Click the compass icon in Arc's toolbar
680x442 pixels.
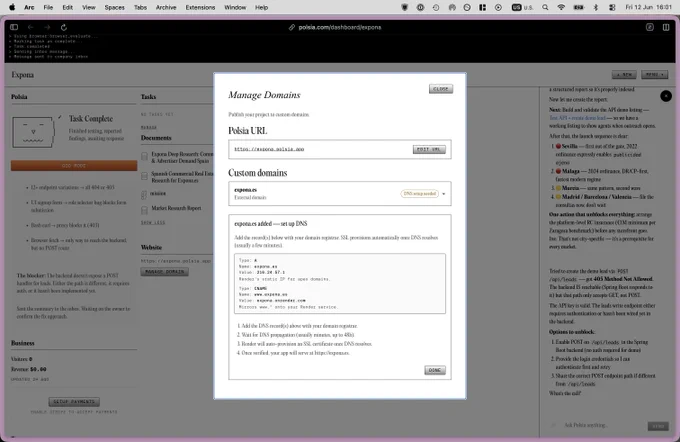click(650, 27)
